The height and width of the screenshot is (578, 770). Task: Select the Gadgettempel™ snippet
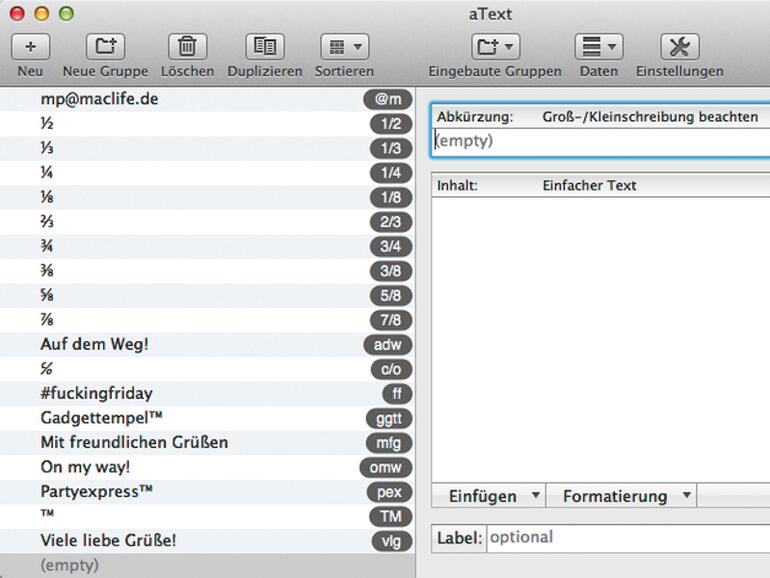pos(206,418)
